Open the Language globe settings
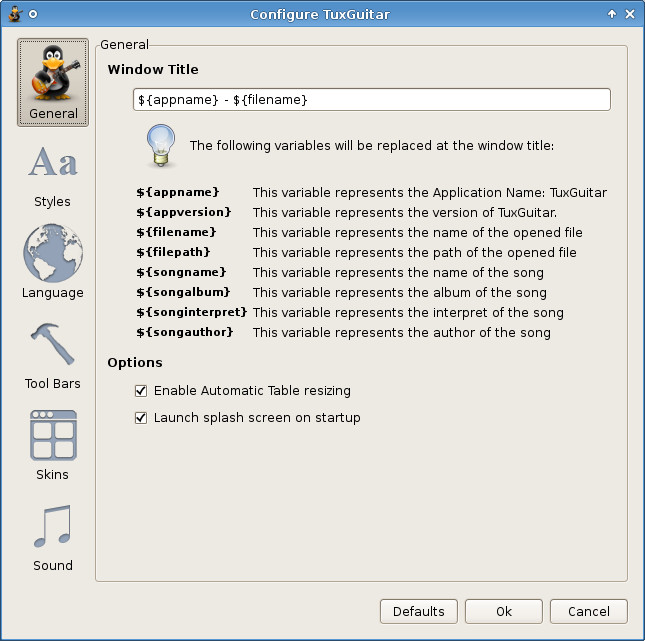 click(x=53, y=262)
